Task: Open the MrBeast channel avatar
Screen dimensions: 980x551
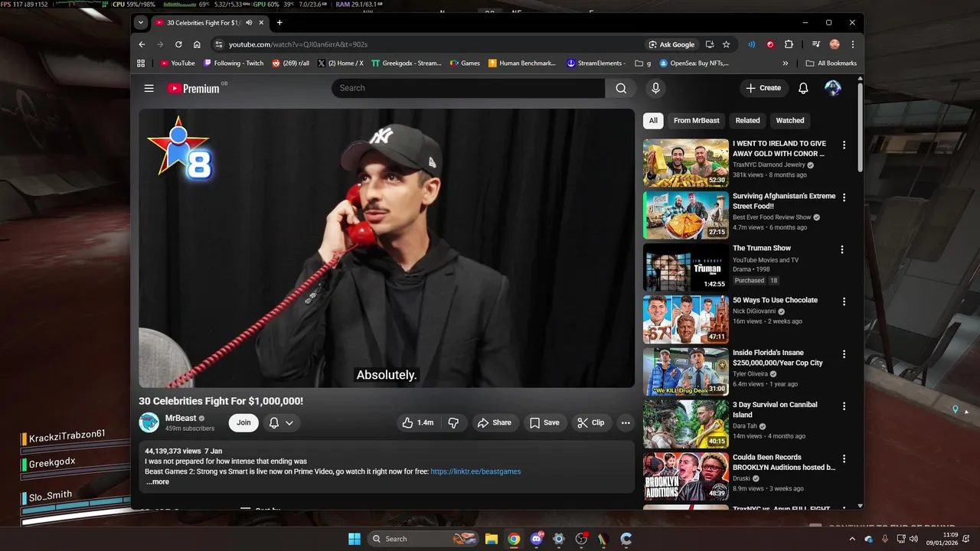Action: [149, 422]
